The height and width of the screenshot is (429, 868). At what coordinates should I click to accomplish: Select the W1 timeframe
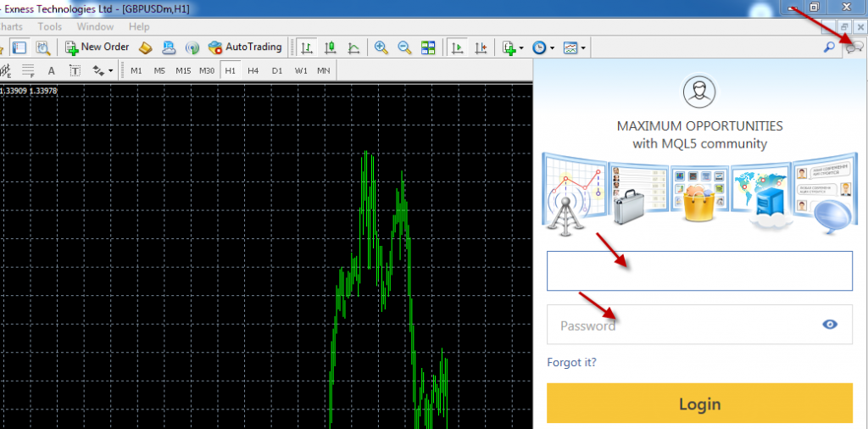tap(301, 71)
